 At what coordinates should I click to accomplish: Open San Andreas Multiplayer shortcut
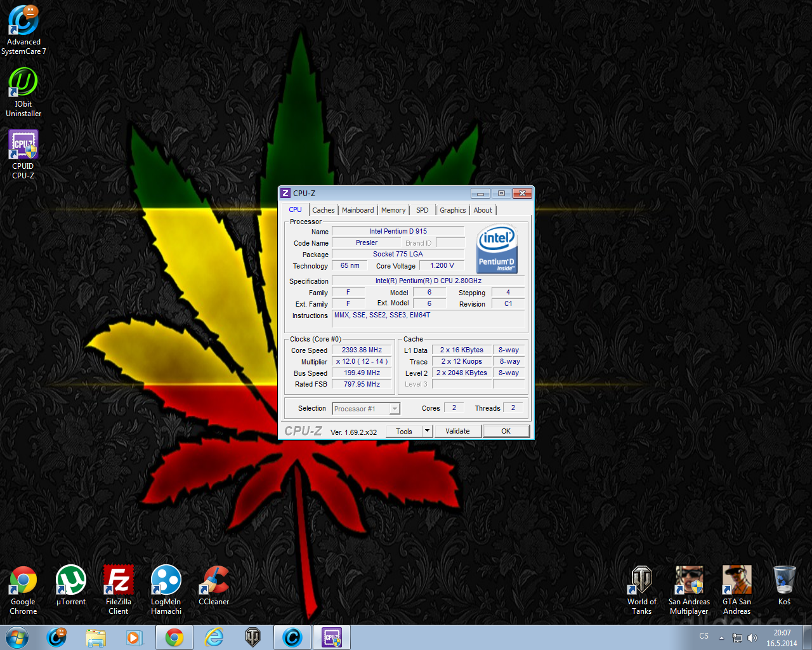point(690,590)
